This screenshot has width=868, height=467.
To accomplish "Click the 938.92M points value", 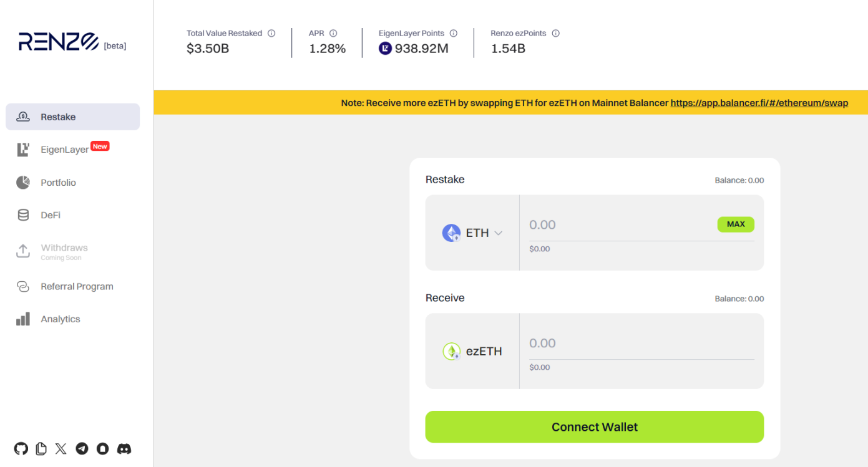I will click(422, 49).
